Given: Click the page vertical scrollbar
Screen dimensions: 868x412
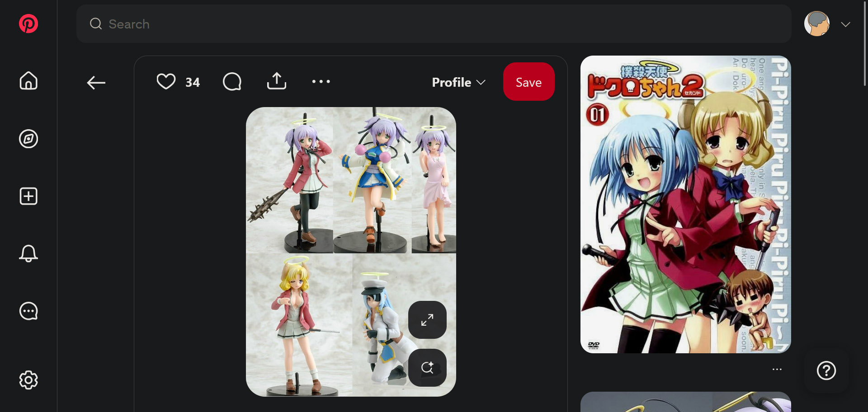Looking at the screenshot, I should [865, 43].
